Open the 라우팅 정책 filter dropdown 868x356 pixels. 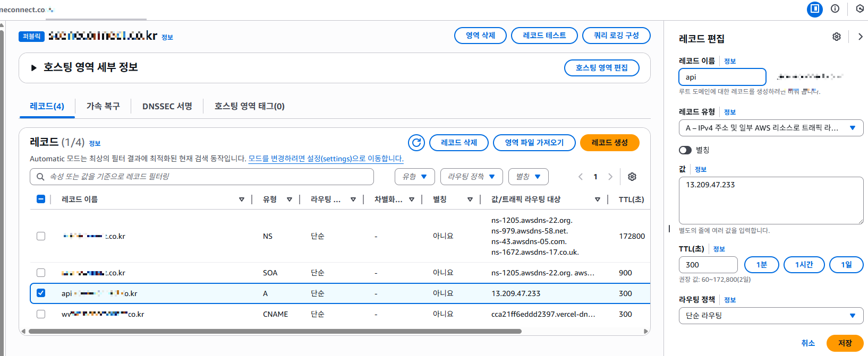pyautogui.click(x=472, y=177)
